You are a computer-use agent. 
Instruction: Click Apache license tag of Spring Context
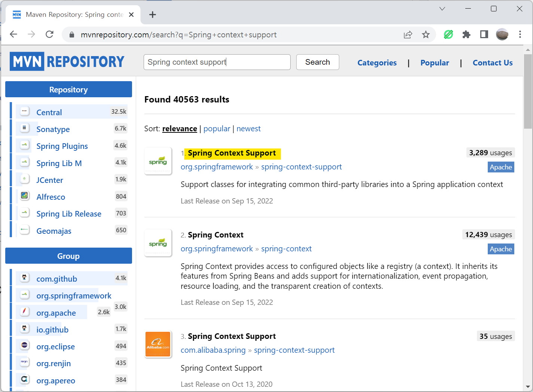click(x=501, y=249)
